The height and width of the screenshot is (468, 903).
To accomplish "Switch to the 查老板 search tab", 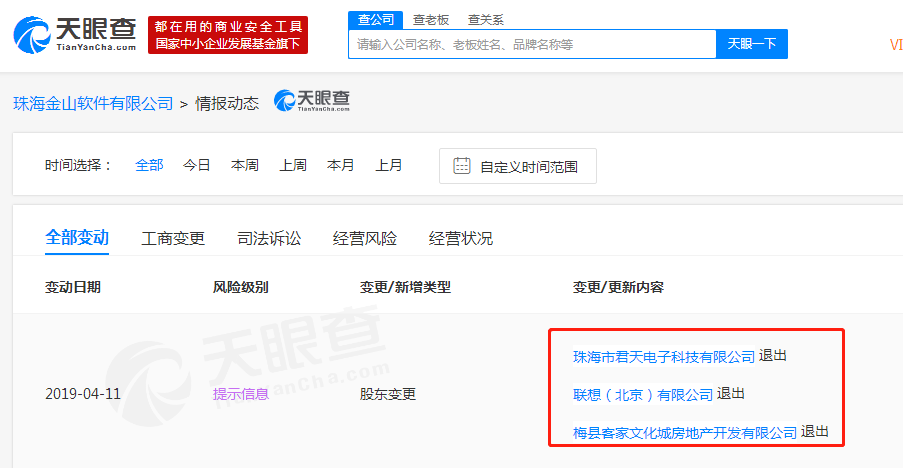I will pyautogui.click(x=431, y=19).
